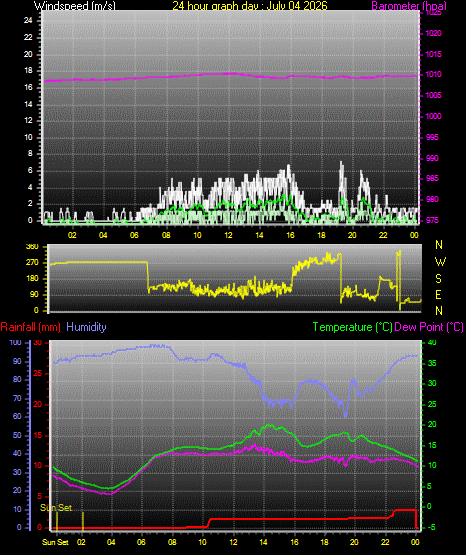This screenshot has width=466, height=555.
Task: Click the Humidity legend label
Action: point(86,327)
